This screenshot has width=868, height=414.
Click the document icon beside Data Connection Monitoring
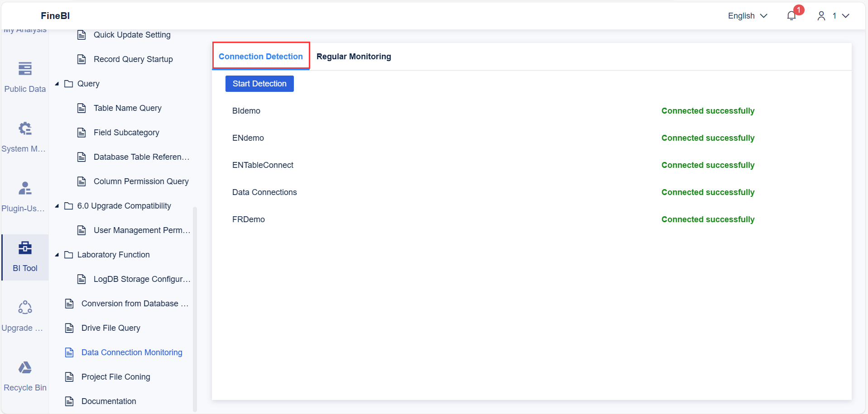pos(69,352)
